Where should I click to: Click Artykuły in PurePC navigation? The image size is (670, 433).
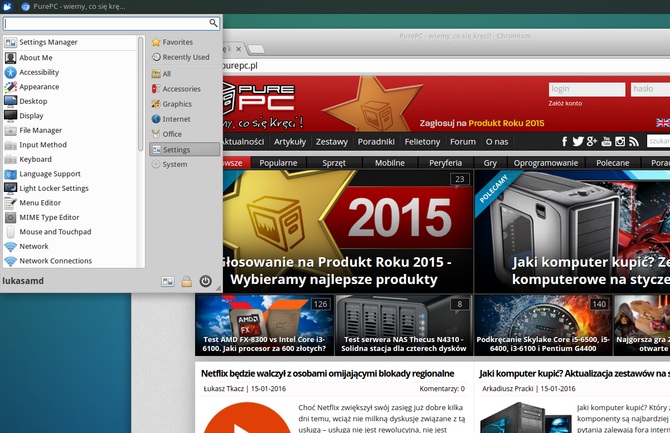(290, 142)
